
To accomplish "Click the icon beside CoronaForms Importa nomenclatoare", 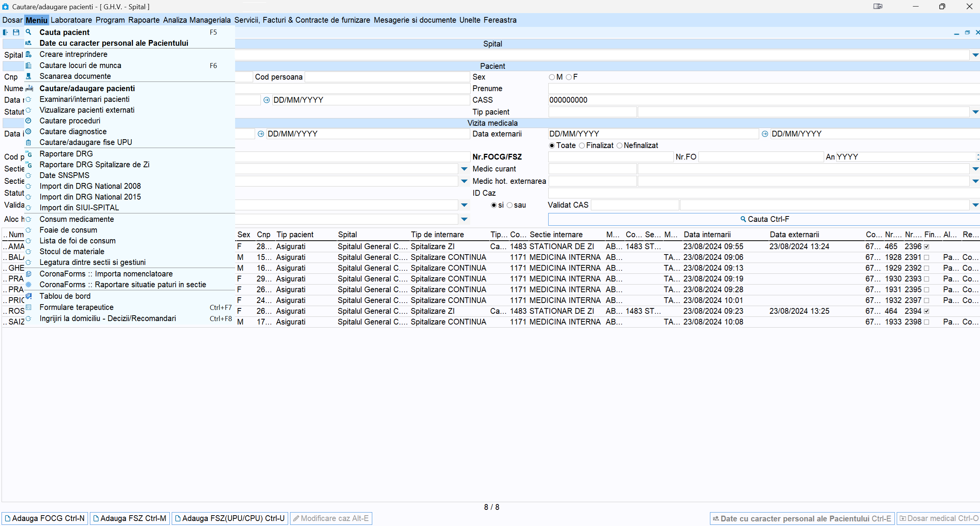I will click(x=28, y=274).
